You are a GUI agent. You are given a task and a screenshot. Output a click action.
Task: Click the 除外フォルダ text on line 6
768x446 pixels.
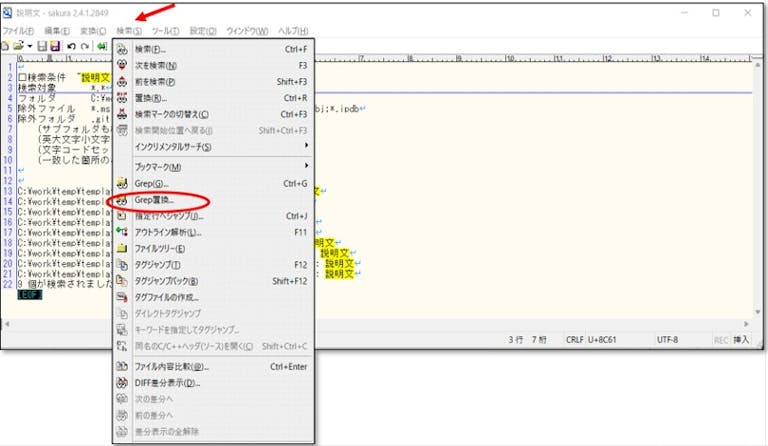pyautogui.click(x=47, y=118)
